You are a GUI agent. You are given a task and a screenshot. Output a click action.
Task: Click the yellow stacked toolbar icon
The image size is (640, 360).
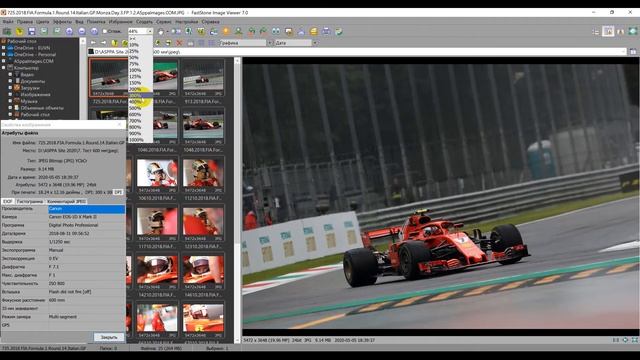pos(313,31)
